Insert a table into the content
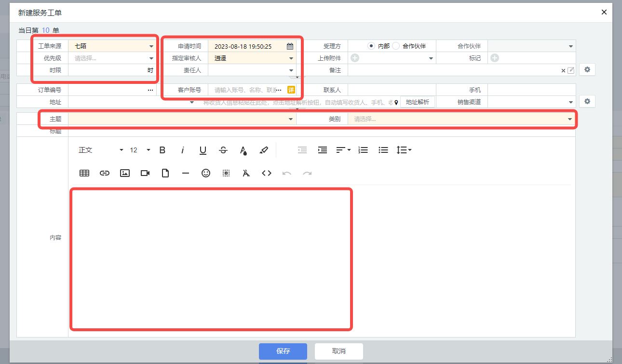This screenshot has width=622, height=364. point(84,173)
